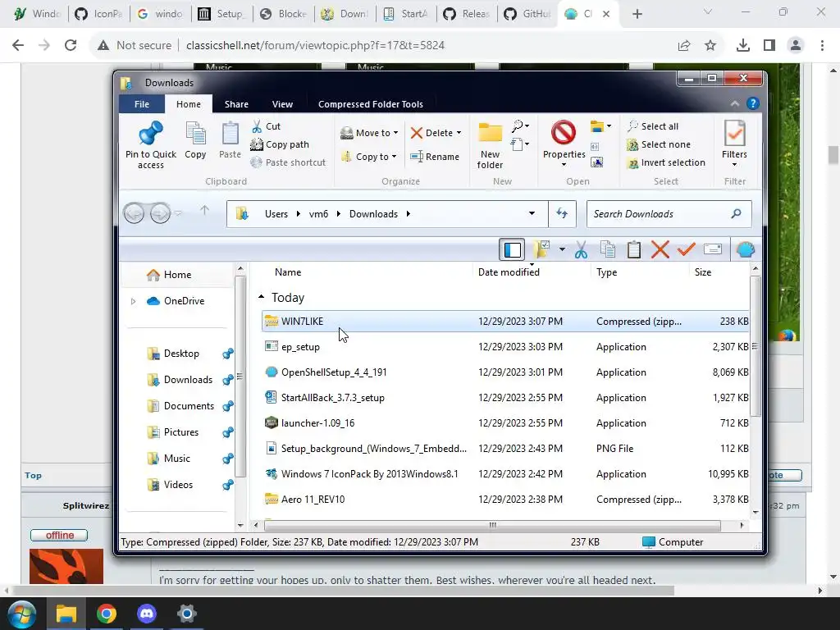This screenshot has width=840, height=630.
Task: Click the Pin to Quick access icon
Action: 151,133
